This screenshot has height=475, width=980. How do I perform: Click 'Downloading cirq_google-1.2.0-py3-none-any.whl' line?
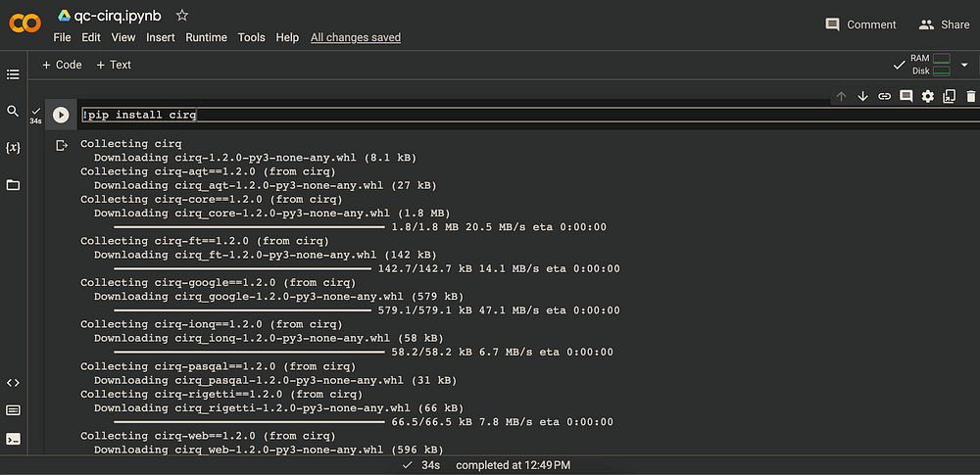click(278, 296)
